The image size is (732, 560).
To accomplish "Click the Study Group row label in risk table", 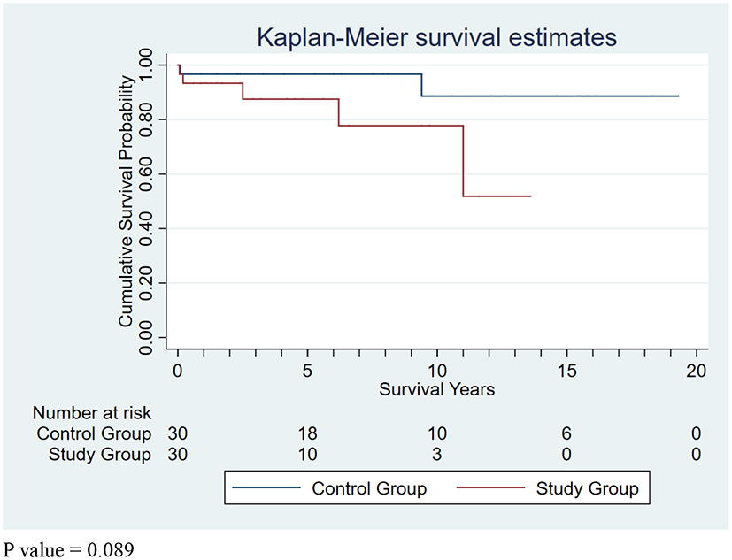I will click(100, 455).
